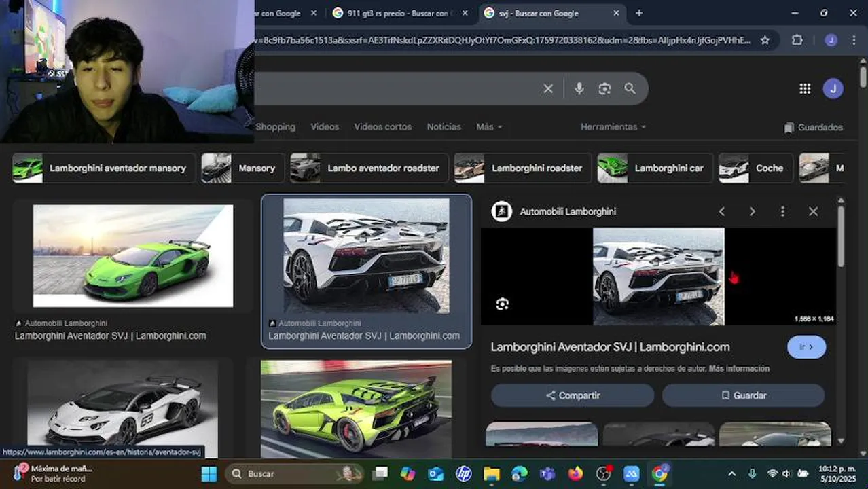The image size is (868, 489).
Task: Open green Aventador SVJ studio image result
Action: (x=133, y=256)
